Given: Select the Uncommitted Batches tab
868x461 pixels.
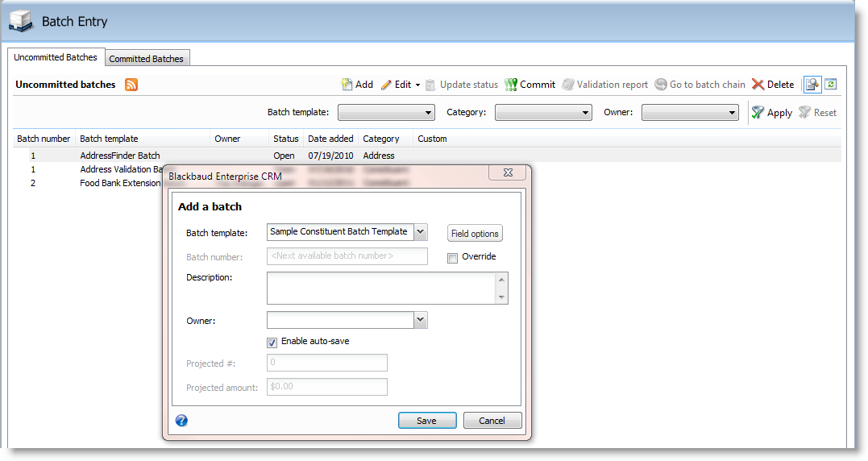Looking at the screenshot, I should point(56,57).
